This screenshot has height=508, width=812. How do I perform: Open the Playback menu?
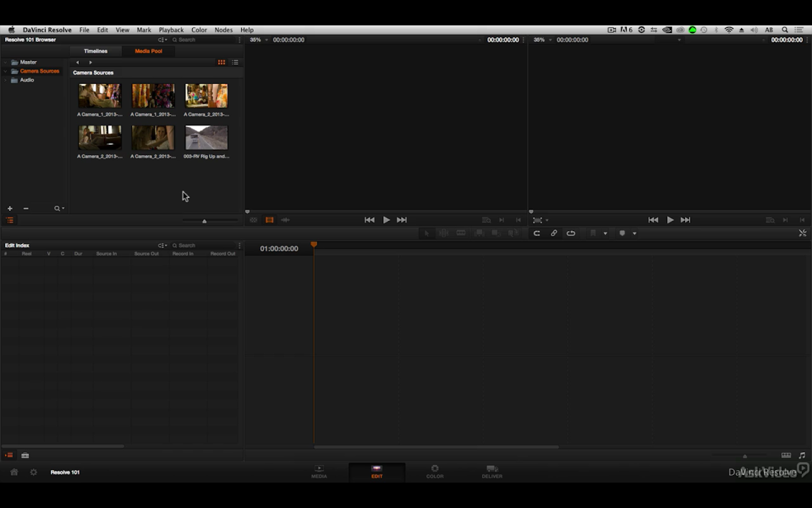(x=171, y=30)
